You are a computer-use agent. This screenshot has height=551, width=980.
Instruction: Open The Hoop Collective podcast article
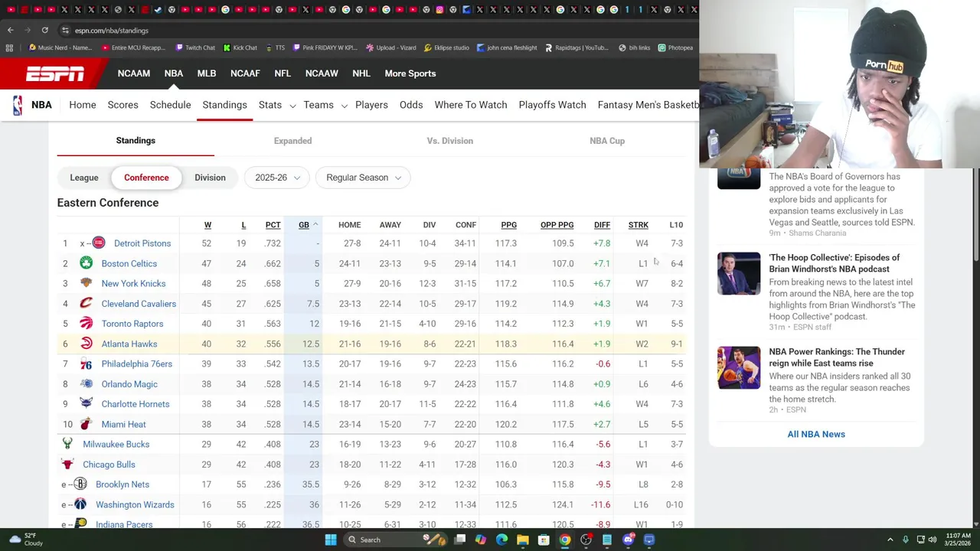[834, 263]
